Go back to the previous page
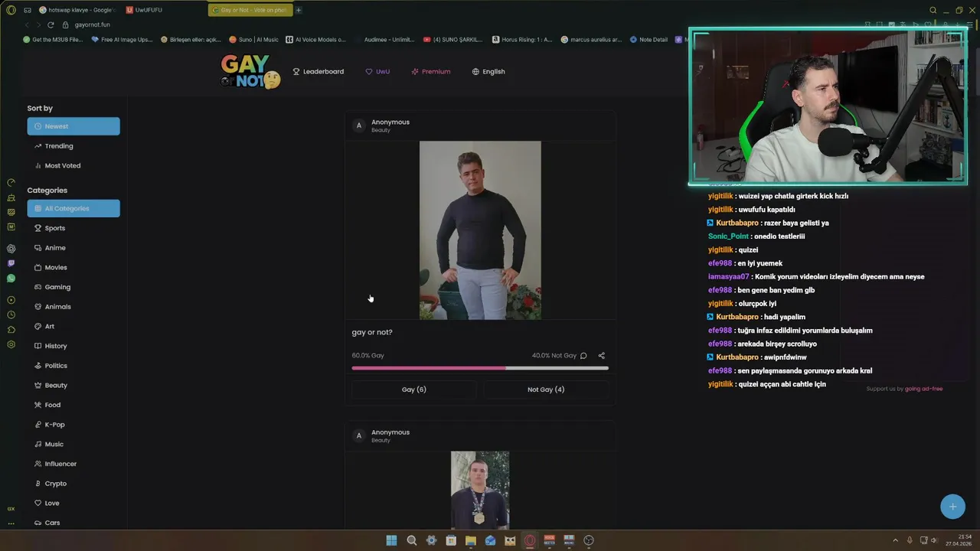This screenshot has height=551, width=980. pos(27,24)
